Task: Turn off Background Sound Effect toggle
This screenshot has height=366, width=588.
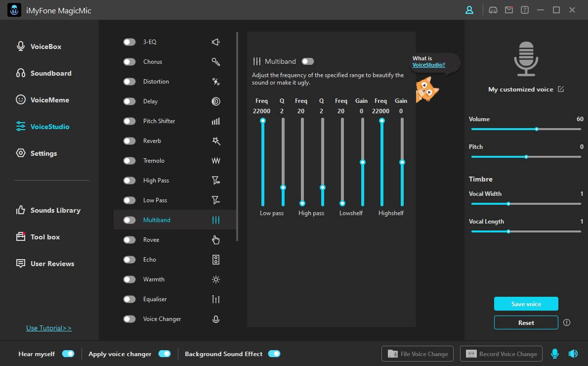Action: [274, 354]
